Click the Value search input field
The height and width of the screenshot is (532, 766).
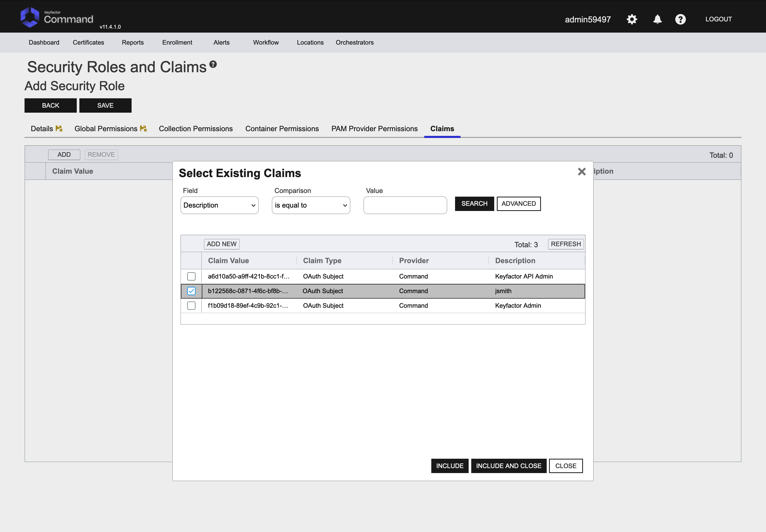405,205
